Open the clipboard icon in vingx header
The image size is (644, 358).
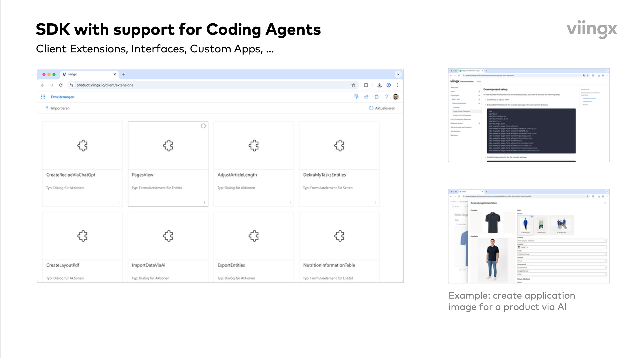(377, 97)
